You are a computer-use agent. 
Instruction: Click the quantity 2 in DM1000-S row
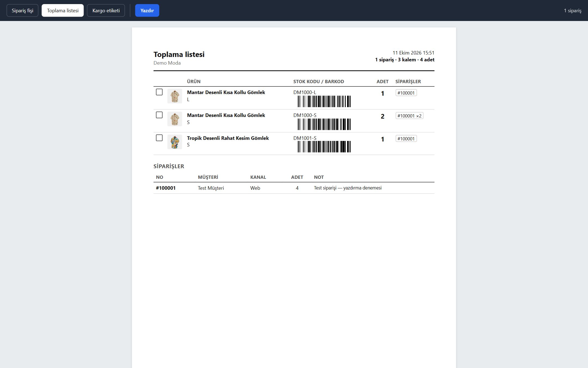coord(382,116)
